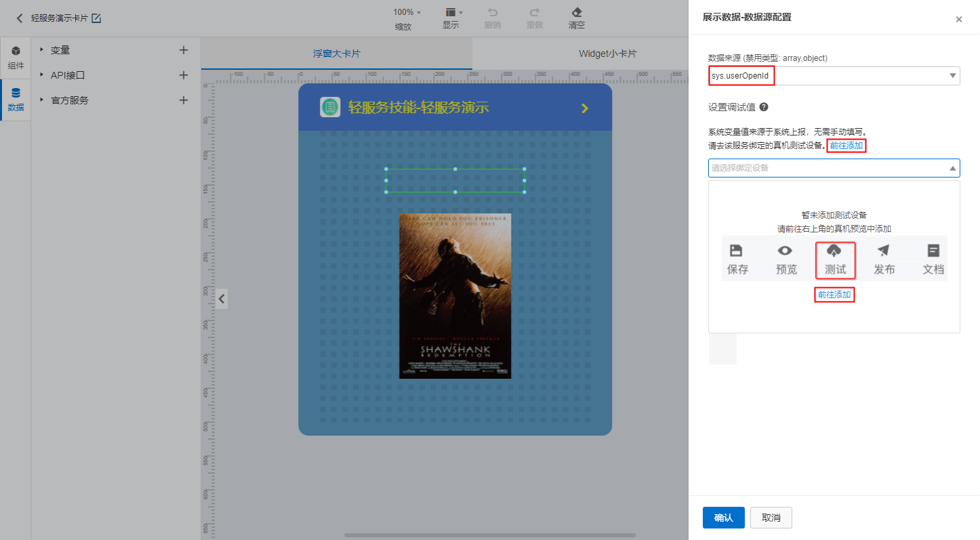Click 前往添加 link below hint image
Screen dimensions: 980x540
coord(834,295)
